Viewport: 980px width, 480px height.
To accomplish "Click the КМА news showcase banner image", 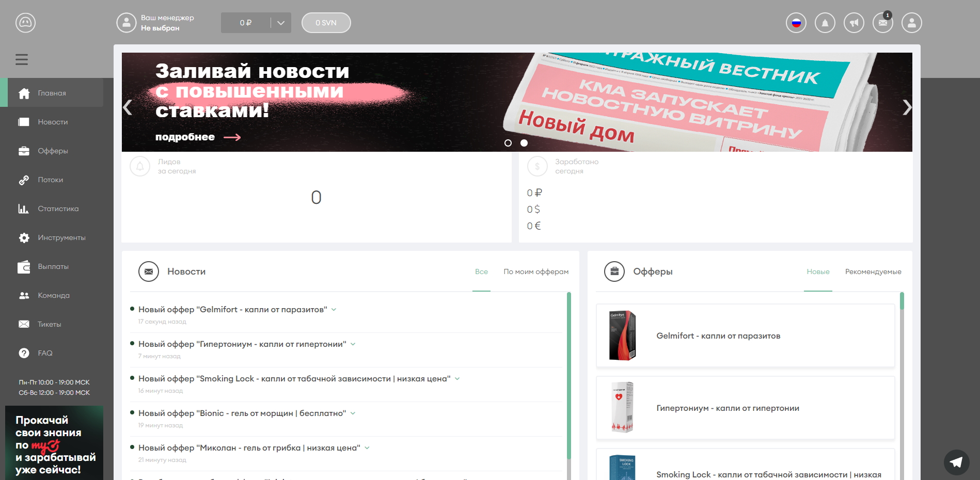I will (x=517, y=102).
